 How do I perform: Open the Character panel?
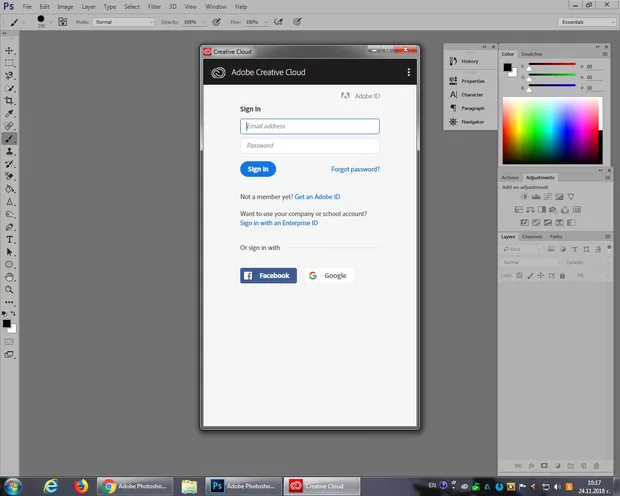(472, 94)
